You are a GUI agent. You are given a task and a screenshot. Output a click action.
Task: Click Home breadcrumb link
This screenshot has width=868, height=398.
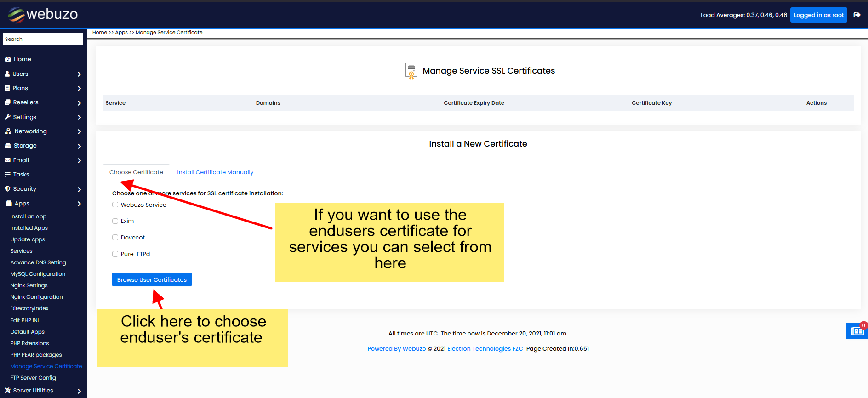pos(99,32)
